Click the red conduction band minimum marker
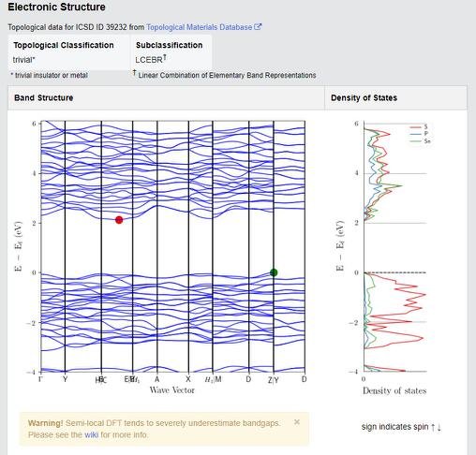This screenshot has width=476, height=455. coord(119,220)
